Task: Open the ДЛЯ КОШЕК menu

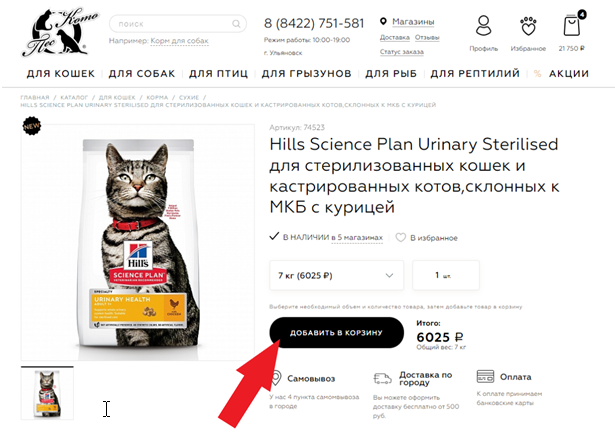Action: [x=61, y=74]
